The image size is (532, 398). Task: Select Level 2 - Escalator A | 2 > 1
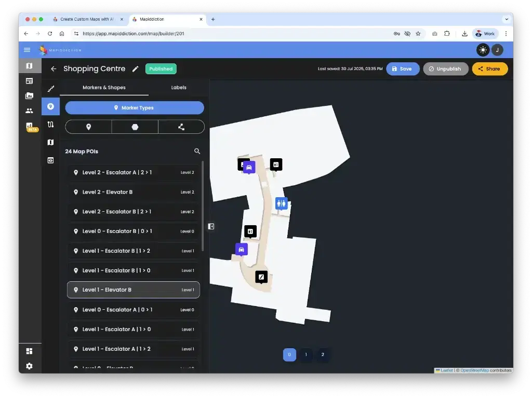click(x=134, y=173)
